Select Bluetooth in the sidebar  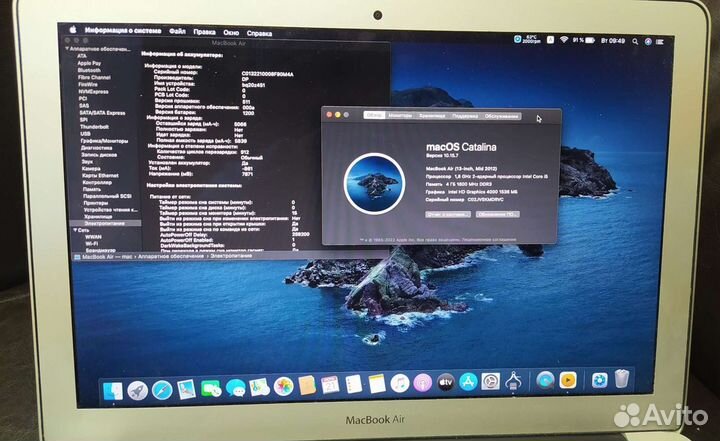[x=89, y=70]
